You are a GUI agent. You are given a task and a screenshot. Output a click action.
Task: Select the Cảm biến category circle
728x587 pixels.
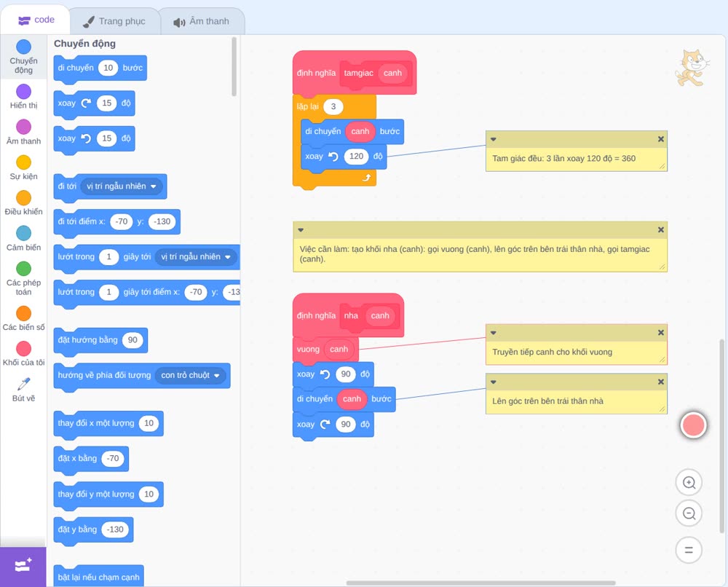24,233
